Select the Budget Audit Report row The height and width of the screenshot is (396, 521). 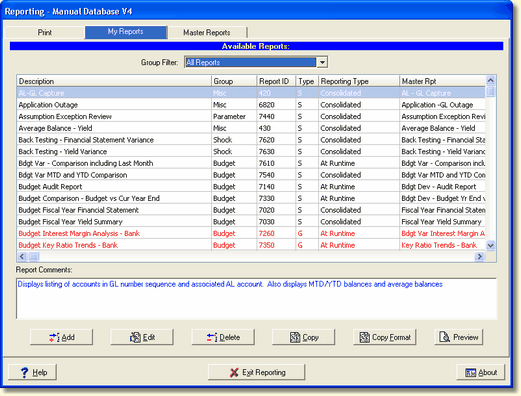251,186
